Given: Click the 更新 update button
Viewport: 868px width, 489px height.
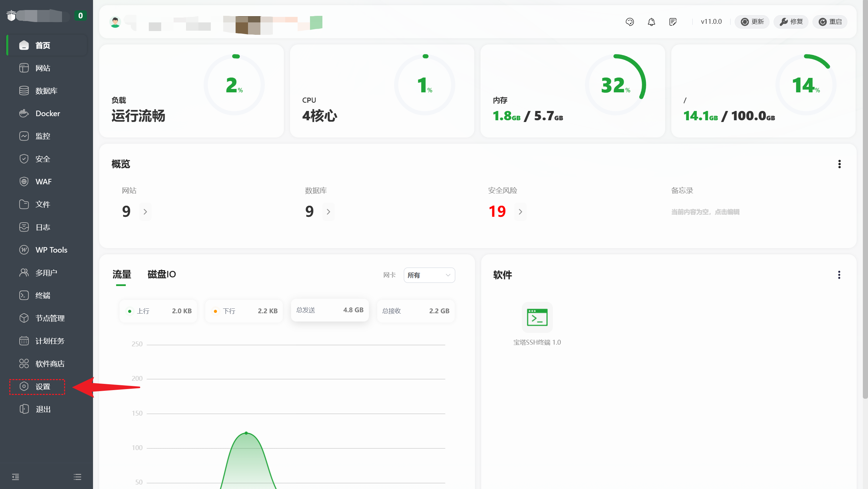Looking at the screenshot, I should [x=752, y=22].
